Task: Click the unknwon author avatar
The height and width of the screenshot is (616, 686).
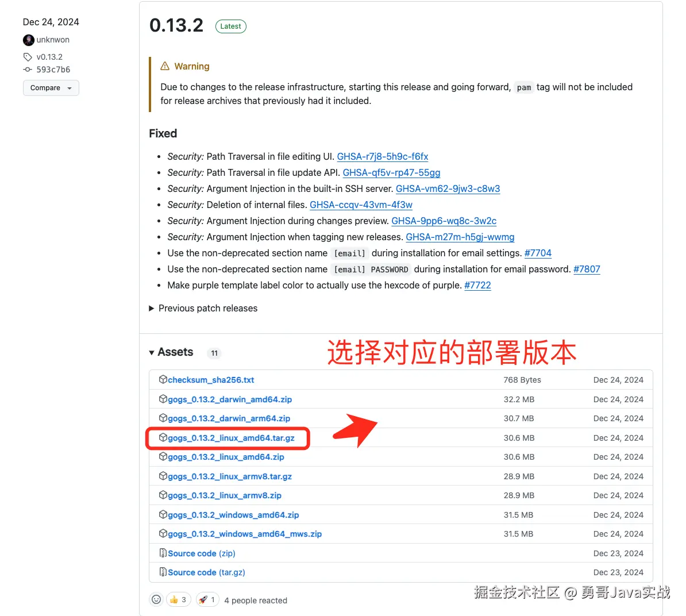Action: click(x=28, y=40)
